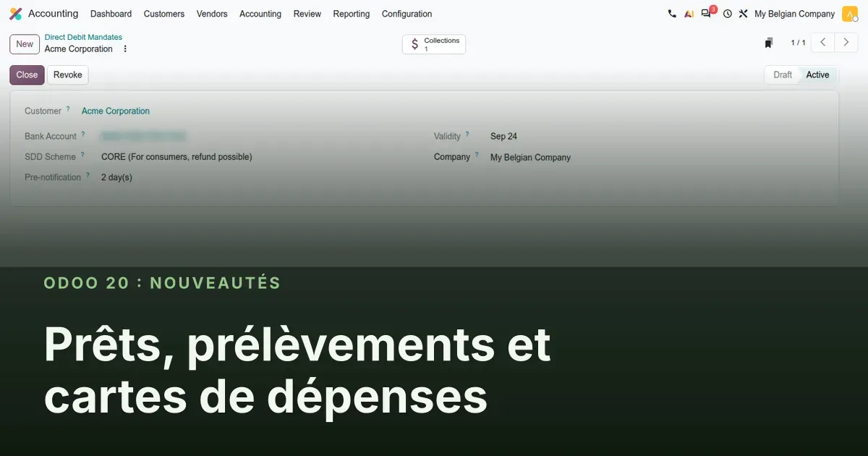Click the New button
This screenshot has height=456, width=868.
click(25, 44)
